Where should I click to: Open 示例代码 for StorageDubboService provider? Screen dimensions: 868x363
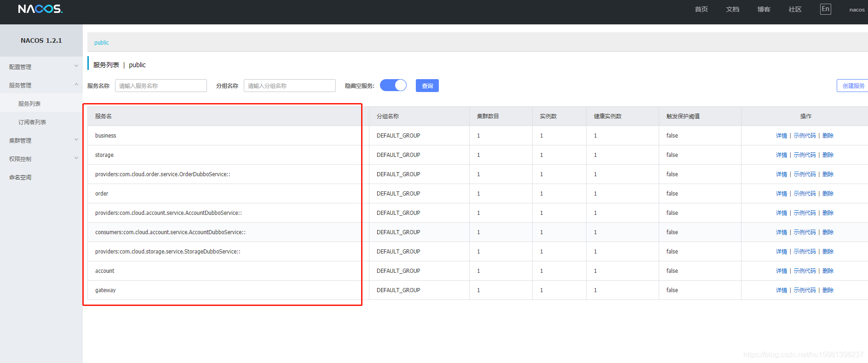click(805, 252)
